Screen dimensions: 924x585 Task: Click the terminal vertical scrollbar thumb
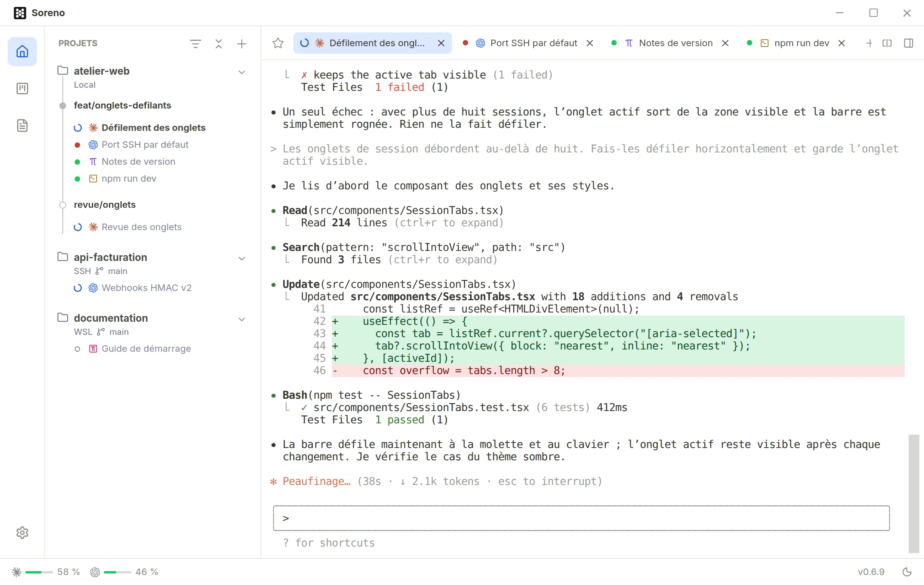pos(914,494)
